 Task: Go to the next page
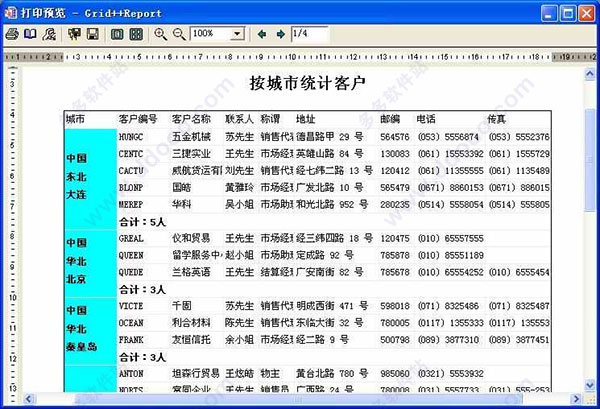pyautogui.click(x=279, y=34)
